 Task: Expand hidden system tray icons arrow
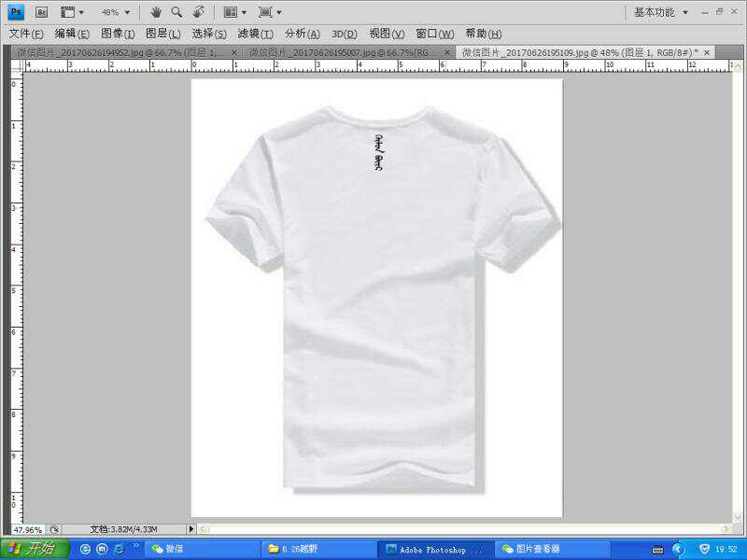tap(678, 550)
